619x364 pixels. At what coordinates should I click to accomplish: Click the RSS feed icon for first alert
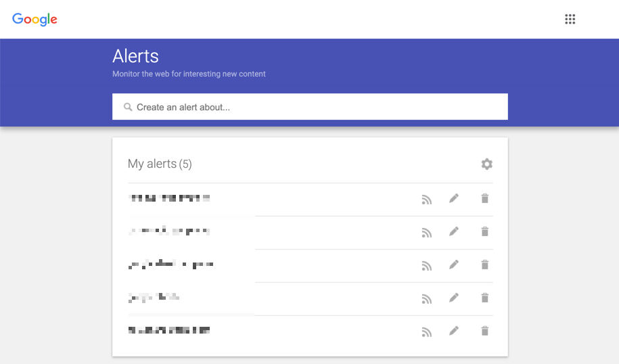[426, 199]
